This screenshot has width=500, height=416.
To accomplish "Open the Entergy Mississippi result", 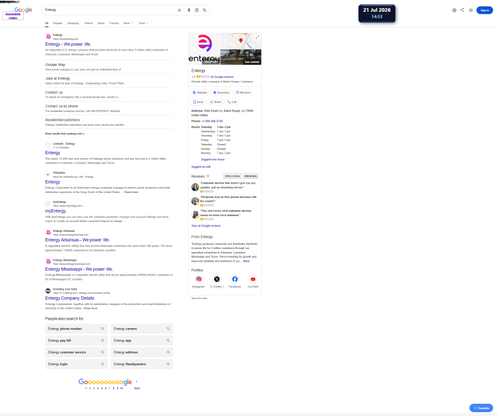I will (x=79, y=269).
